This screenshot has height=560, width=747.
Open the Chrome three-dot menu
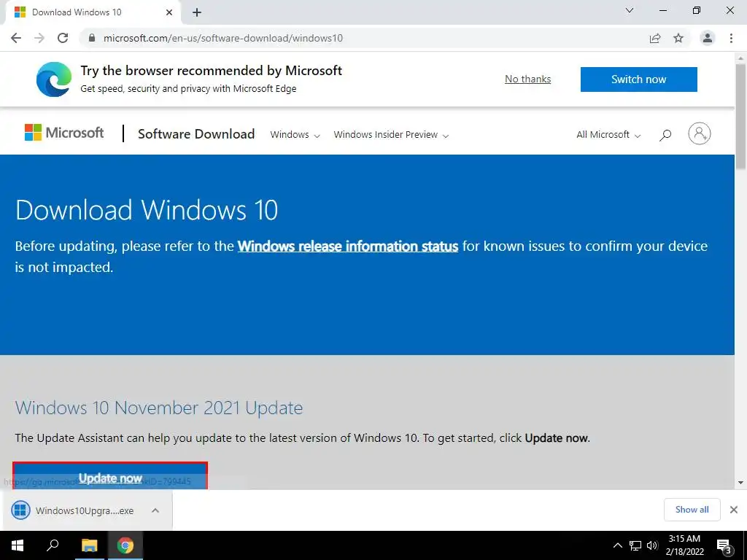click(x=731, y=38)
